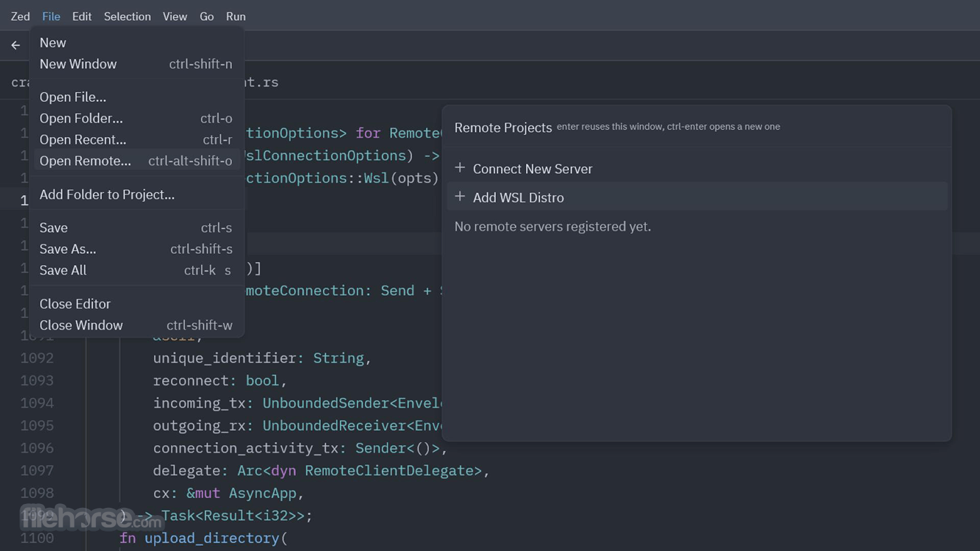Click line number 1096 in gutter
The image size is (980, 551).
click(37, 448)
